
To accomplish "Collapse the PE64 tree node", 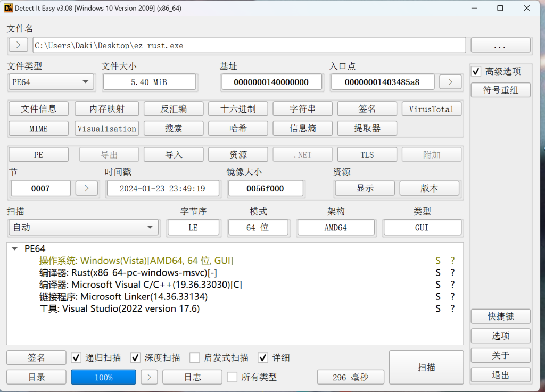I will pyautogui.click(x=14, y=248).
